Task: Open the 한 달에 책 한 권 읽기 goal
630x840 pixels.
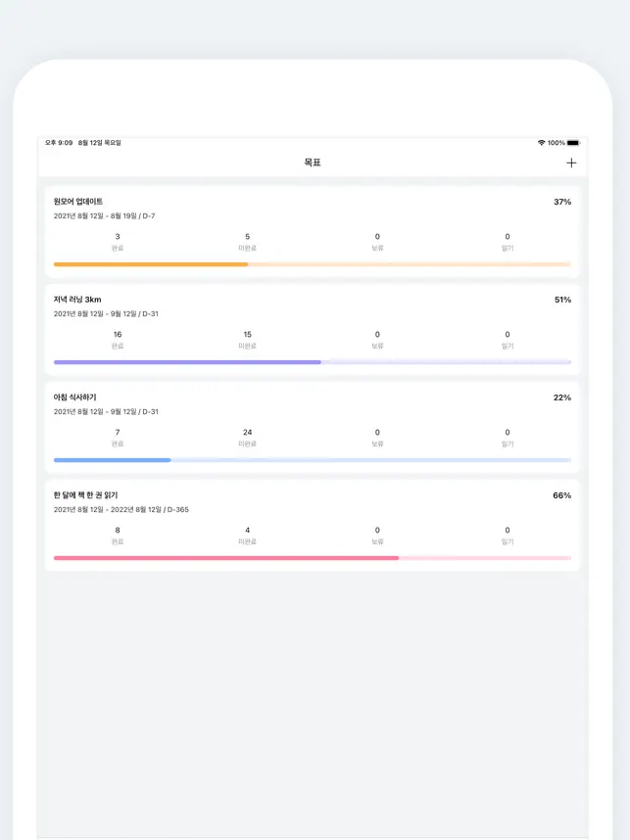Action: (x=86, y=495)
